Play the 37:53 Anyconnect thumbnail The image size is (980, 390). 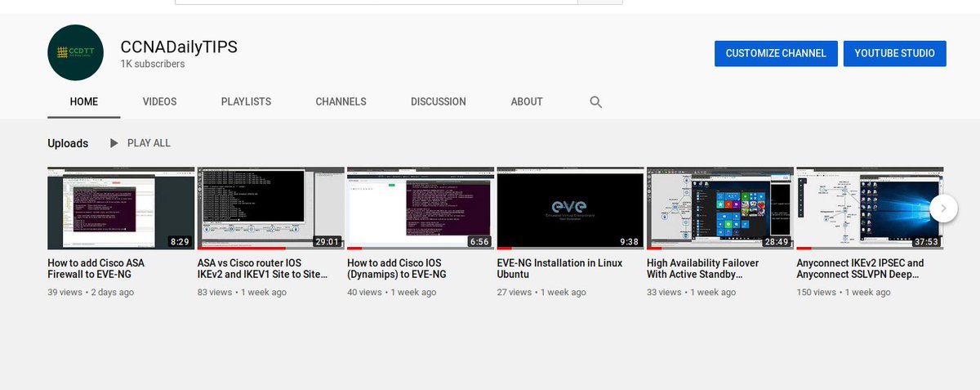point(870,208)
